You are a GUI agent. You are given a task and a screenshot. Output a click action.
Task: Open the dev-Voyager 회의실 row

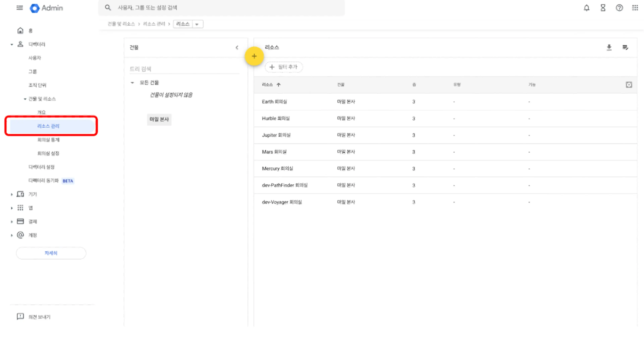[445, 202]
